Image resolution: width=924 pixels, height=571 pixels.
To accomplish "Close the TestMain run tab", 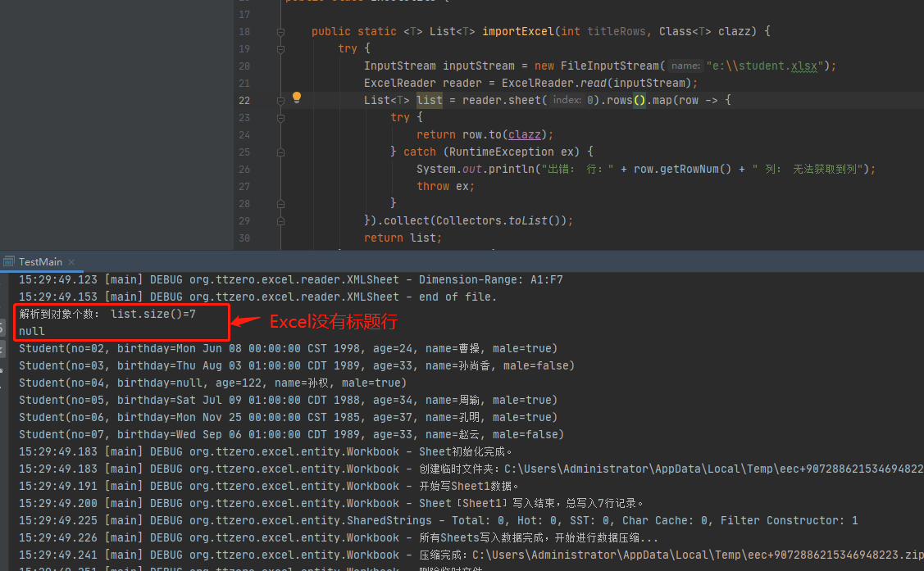I will [x=71, y=262].
